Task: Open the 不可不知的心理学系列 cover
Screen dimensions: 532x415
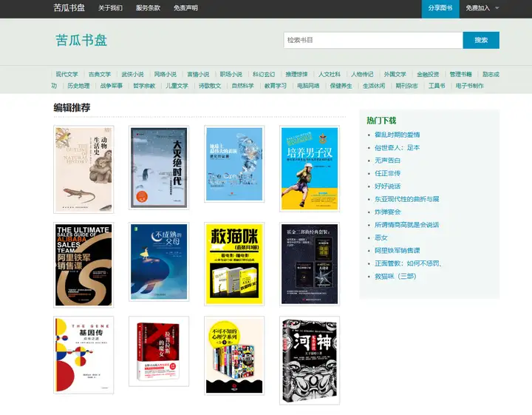Action: pos(234,356)
